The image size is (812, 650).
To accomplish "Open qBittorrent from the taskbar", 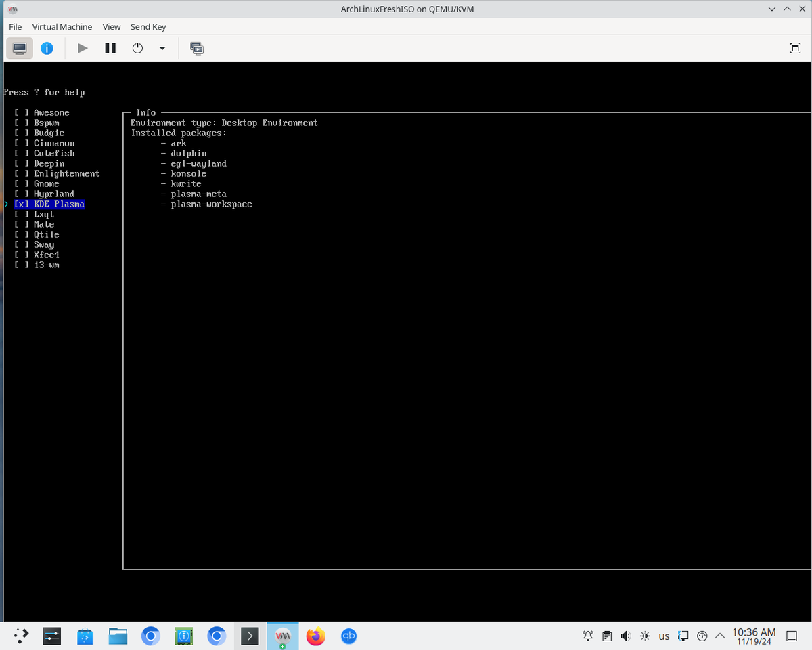I will pos(348,636).
